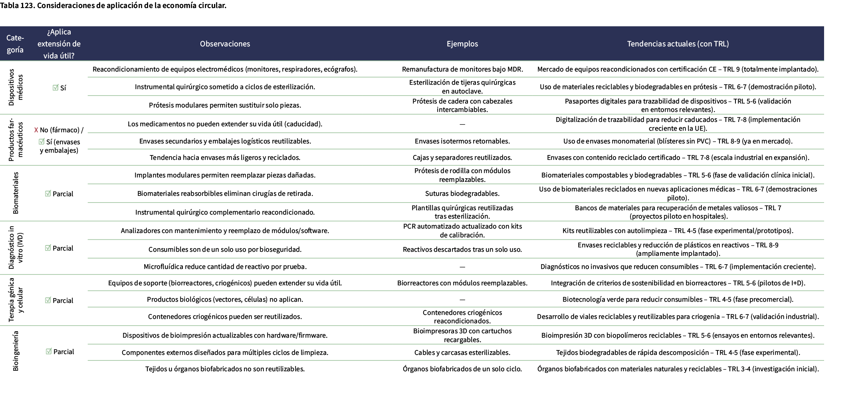Click the Envases isotermos retornables cell
Screen dimensions: 868x408
462,141
